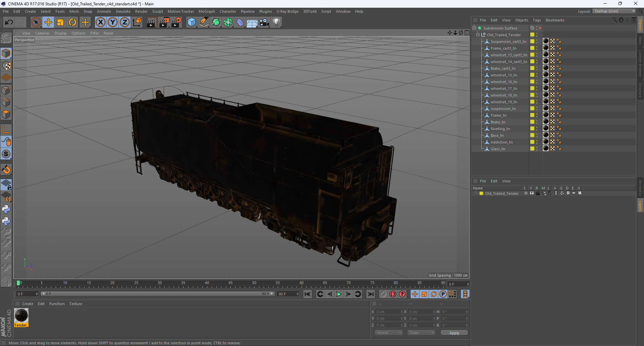Click the Undo arrow icon

point(9,22)
